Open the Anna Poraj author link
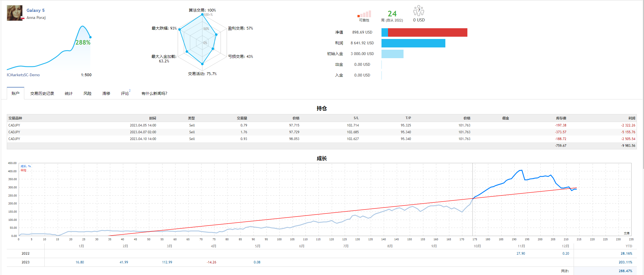Image resolution: width=644 pixels, height=275 pixels. (x=36, y=18)
